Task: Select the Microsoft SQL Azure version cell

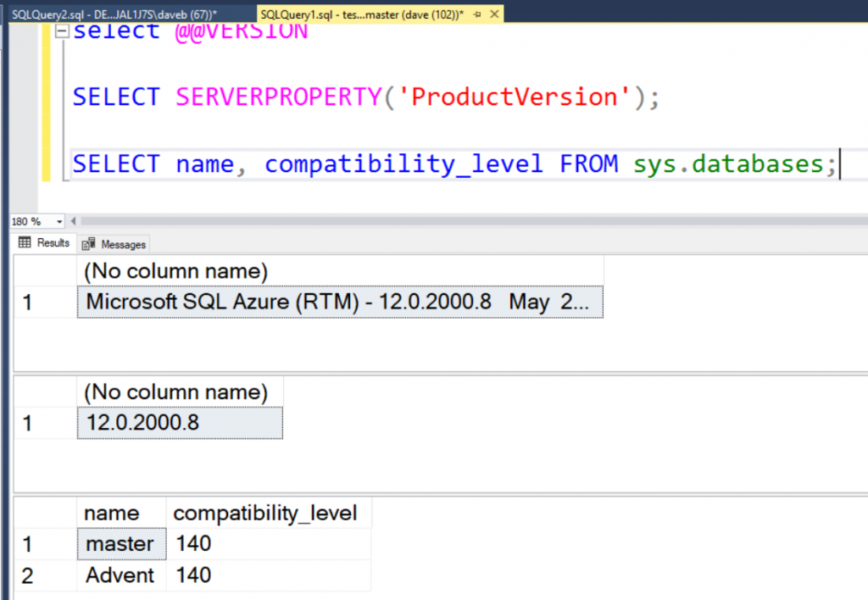Action: coord(339,302)
